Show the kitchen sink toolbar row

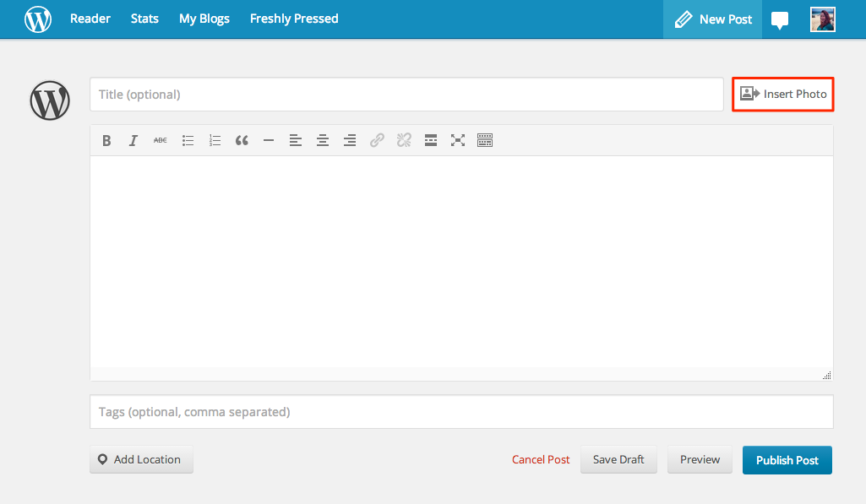[485, 141]
